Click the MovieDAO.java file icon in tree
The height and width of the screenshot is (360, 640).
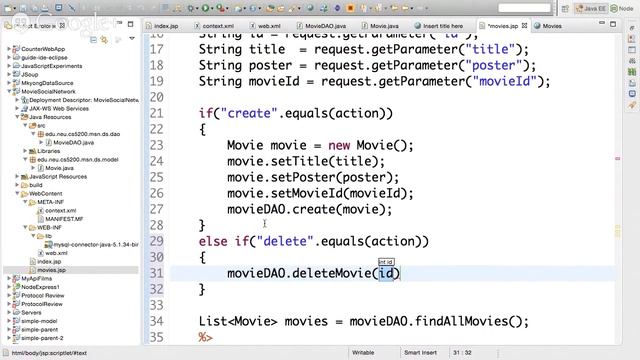[x=49, y=142]
